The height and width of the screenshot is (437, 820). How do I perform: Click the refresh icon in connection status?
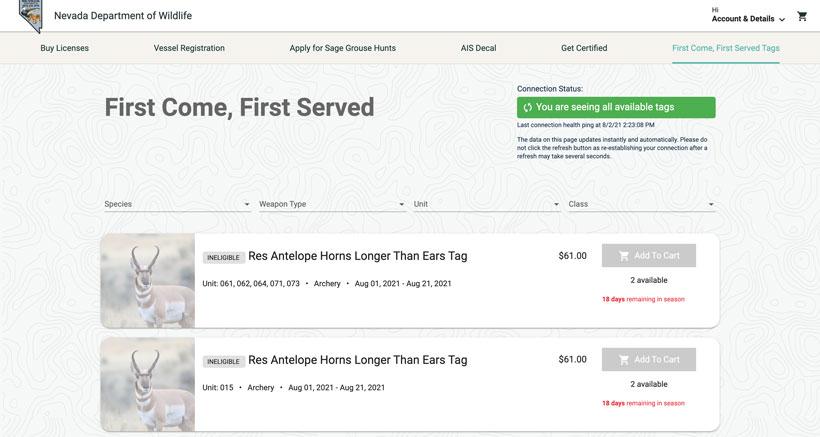coord(527,108)
